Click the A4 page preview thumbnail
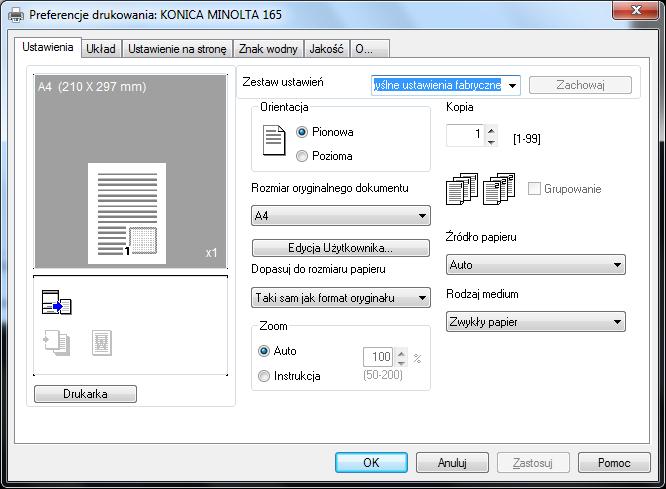The image size is (666, 489). 127,213
